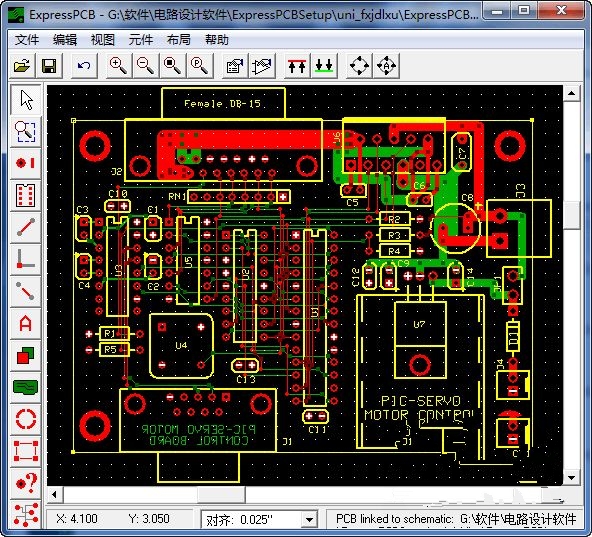Select the place trace line tool
This screenshot has width=592, height=537.
coord(25,227)
